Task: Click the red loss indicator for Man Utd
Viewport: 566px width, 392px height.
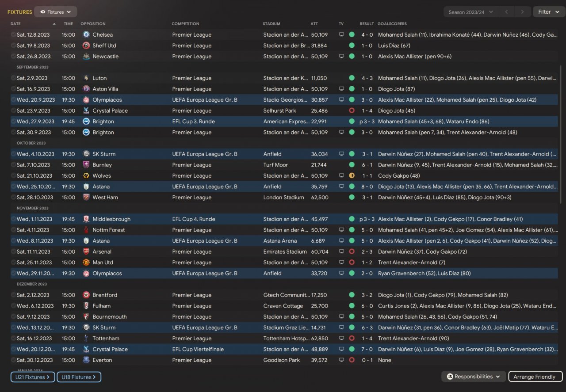Action: (352, 263)
